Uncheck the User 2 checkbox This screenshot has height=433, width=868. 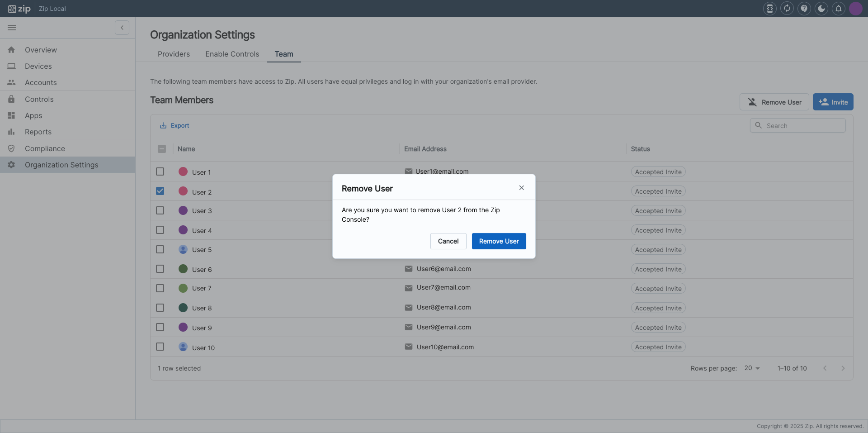pyautogui.click(x=160, y=191)
